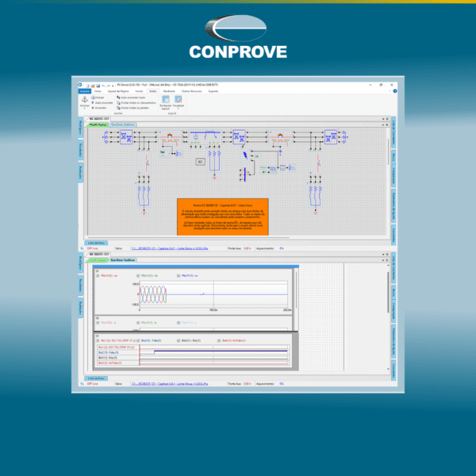Switch to the Layout de Página tab
This screenshot has width=476, height=476.
[x=118, y=91]
